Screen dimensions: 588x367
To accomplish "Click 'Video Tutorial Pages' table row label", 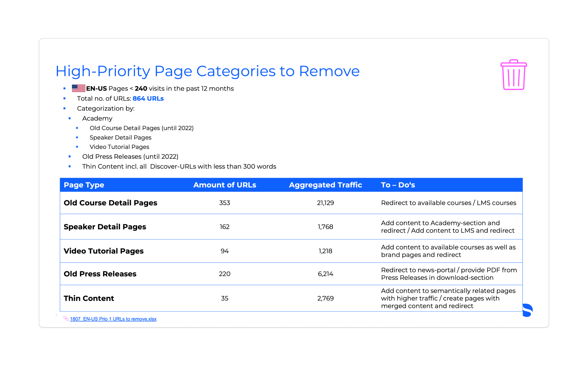I will (x=104, y=251).
